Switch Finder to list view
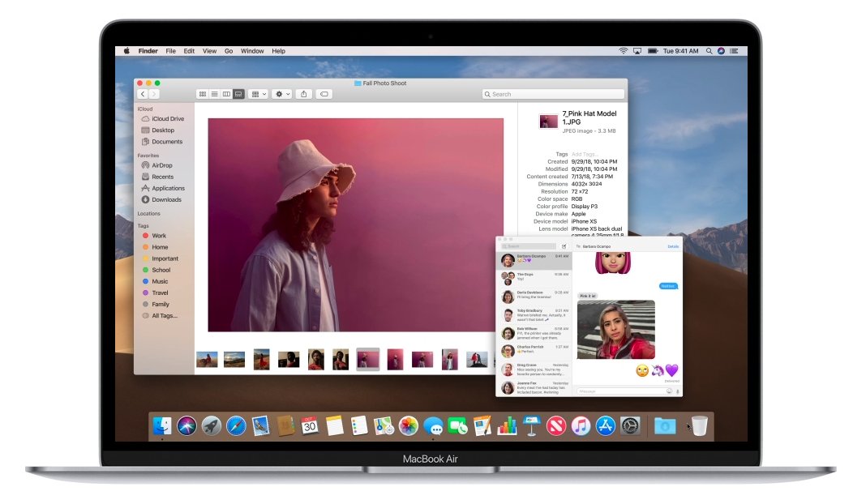The height and width of the screenshot is (504, 853). pos(214,94)
